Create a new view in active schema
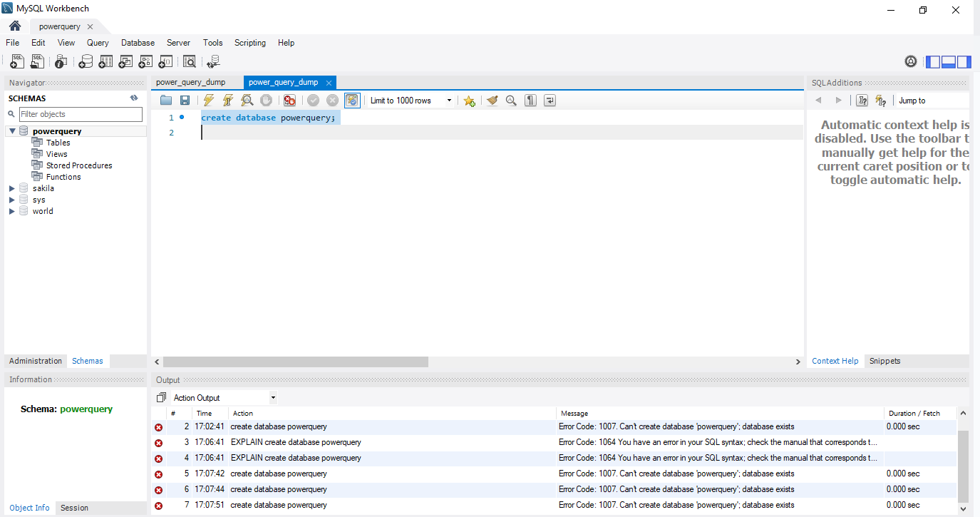980x517 pixels. tap(125, 62)
